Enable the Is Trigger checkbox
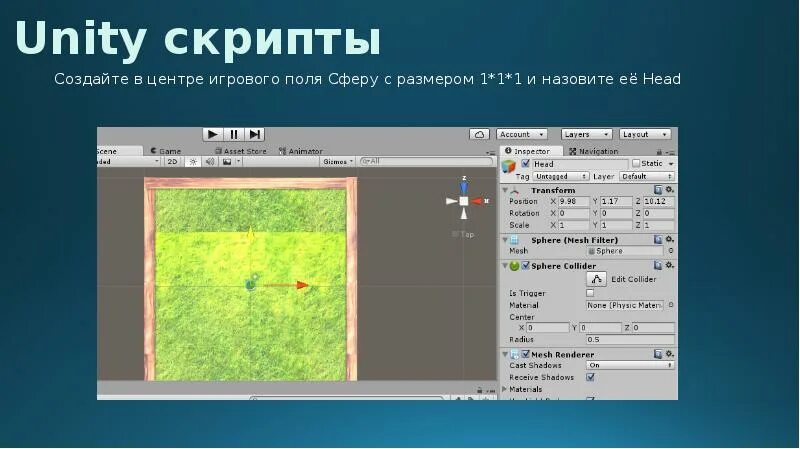The image size is (800, 449). click(590, 293)
